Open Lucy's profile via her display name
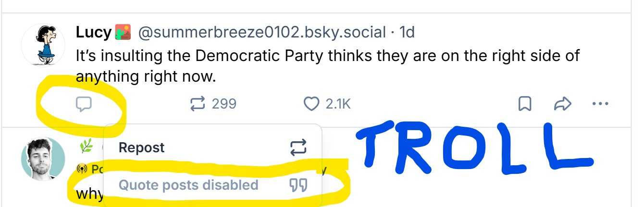Viewport: 644px width, 207px height. [94, 33]
